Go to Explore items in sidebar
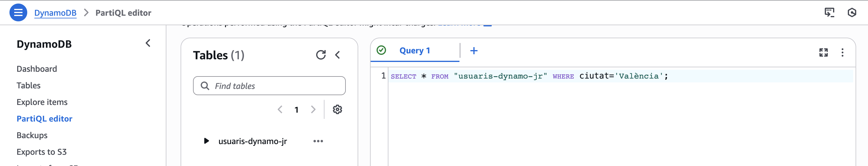The height and width of the screenshot is (166, 868). [x=42, y=102]
